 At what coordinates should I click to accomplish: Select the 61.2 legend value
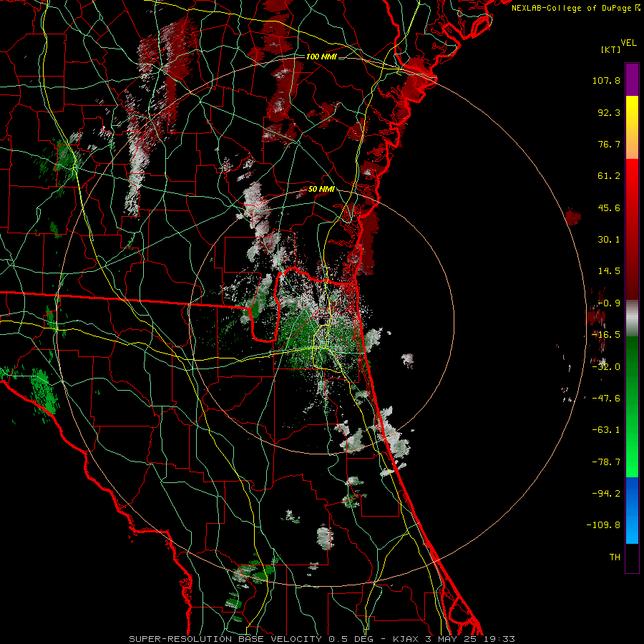tap(609, 176)
